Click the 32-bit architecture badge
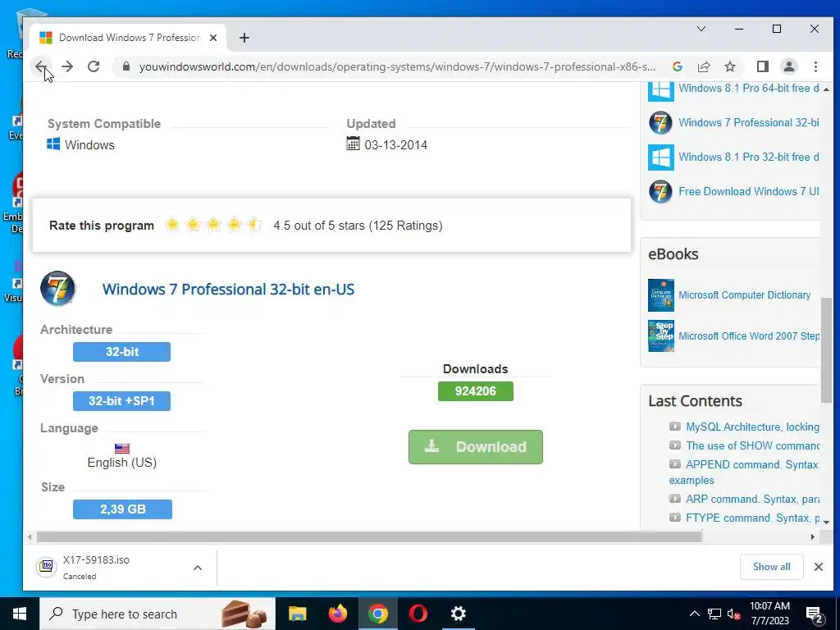The image size is (840, 630). click(121, 352)
